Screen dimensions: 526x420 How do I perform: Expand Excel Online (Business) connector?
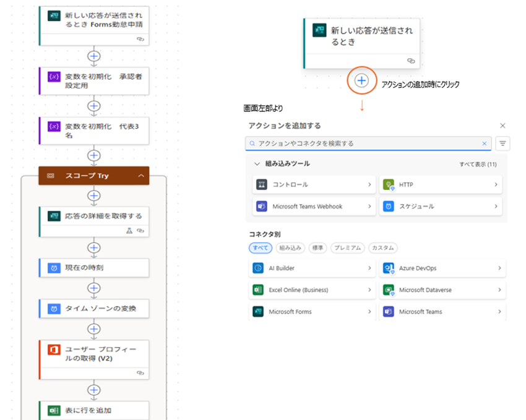pyautogui.click(x=312, y=290)
